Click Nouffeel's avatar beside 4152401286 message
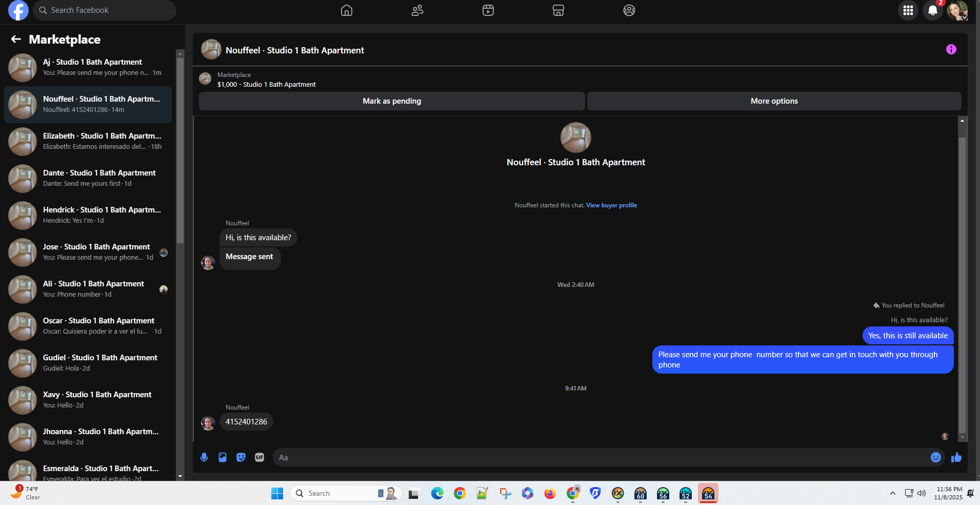Viewport: 980px width, 505px height. 208,423
